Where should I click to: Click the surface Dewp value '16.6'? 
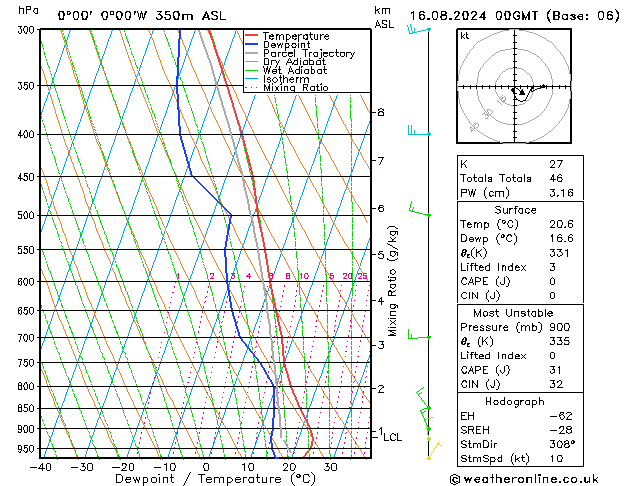point(562,239)
